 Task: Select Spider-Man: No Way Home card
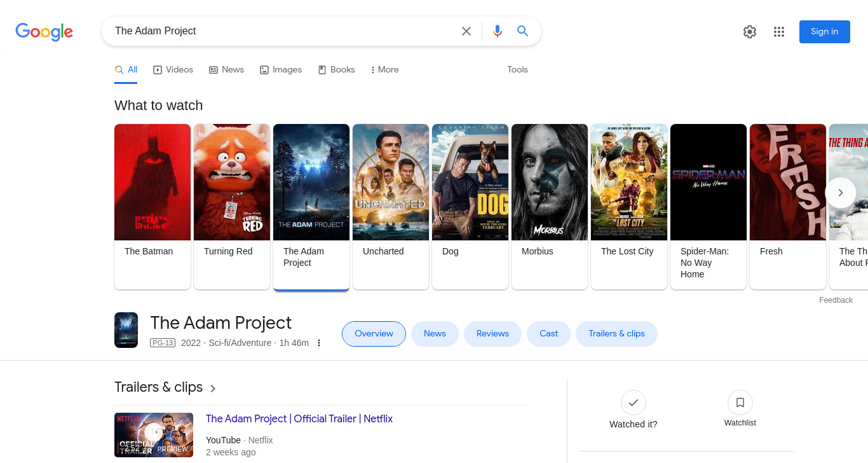click(709, 206)
